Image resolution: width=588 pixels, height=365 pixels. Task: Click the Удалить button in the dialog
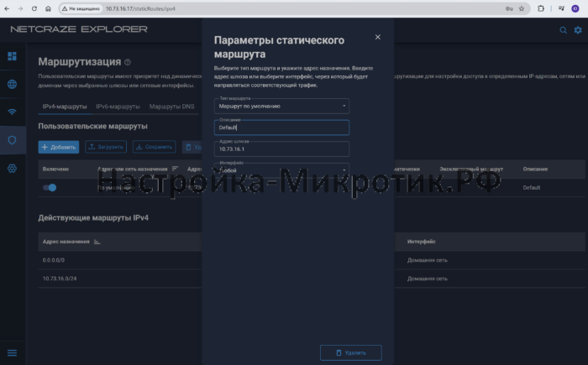(350, 352)
